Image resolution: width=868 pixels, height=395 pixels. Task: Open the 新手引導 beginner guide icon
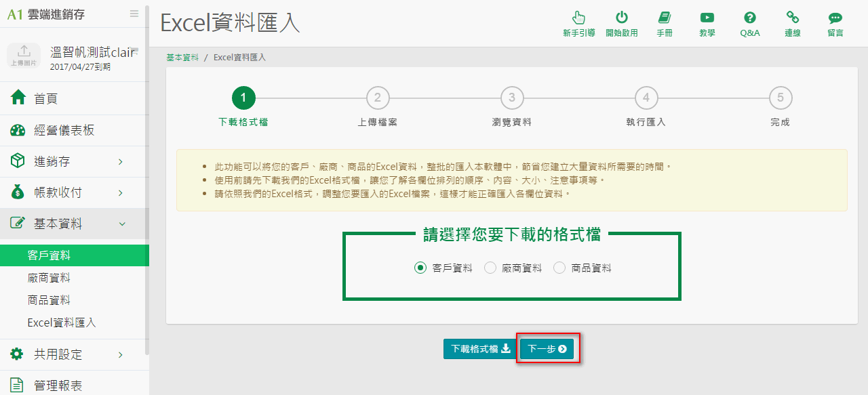pos(578,18)
